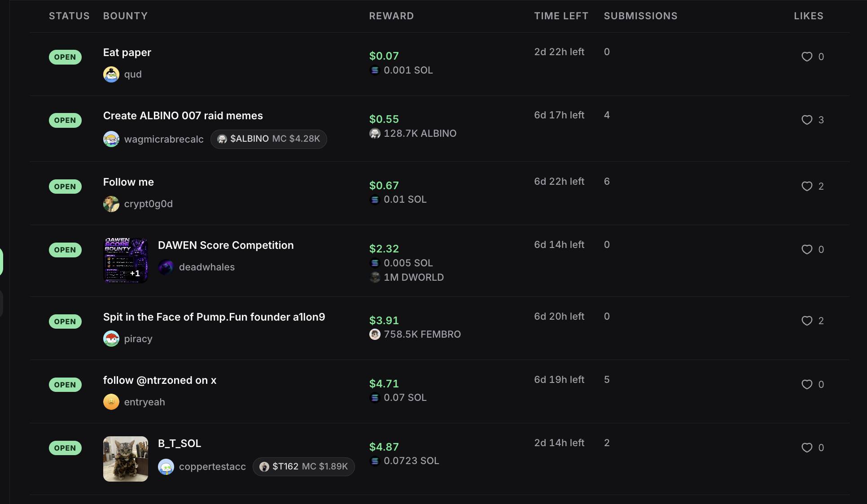Like the Create ALBINO 007 raid memes bounty

coord(807,120)
